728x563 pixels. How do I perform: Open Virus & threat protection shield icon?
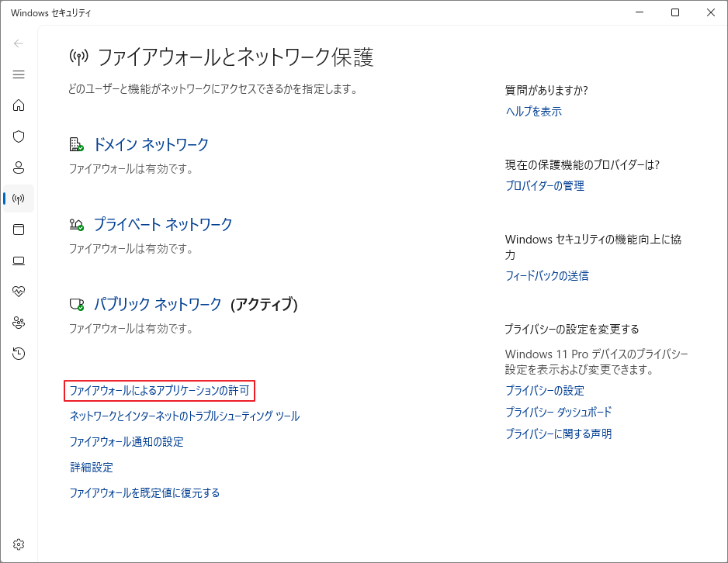point(19,136)
